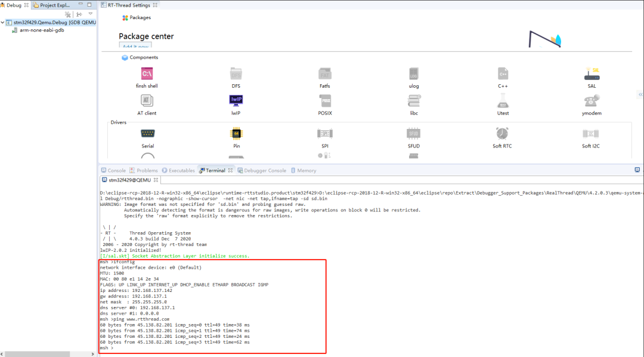
Task: Switch to the Problems tab
Action: point(143,170)
